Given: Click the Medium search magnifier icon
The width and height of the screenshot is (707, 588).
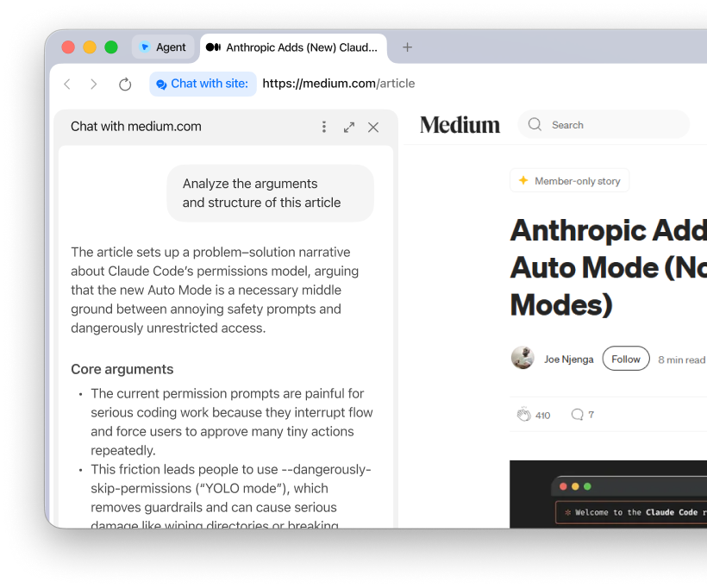Looking at the screenshot, I should coord(535,124).
